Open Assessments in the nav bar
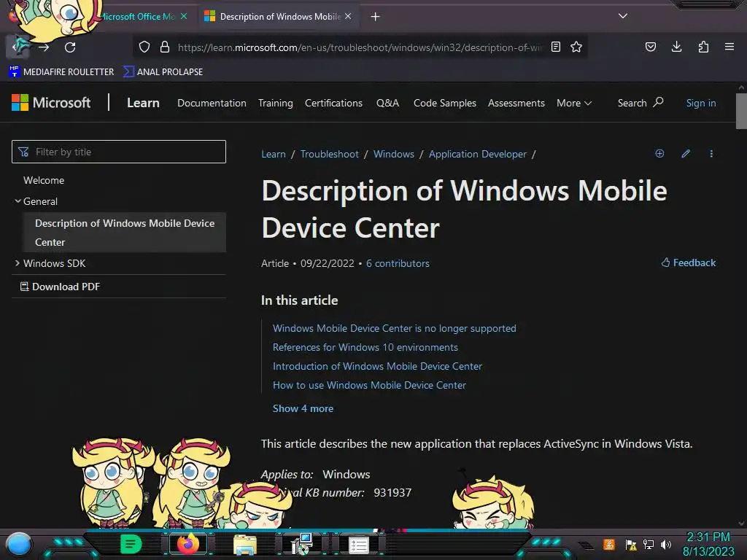 pyautogui.click(x=516, y=103)
